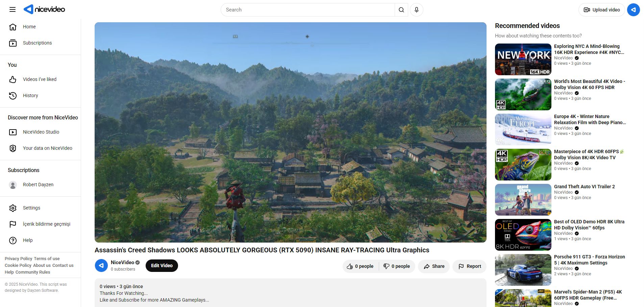Report the video with the flag button
Viewport: 644px width, 307px height.
(469, 266)
